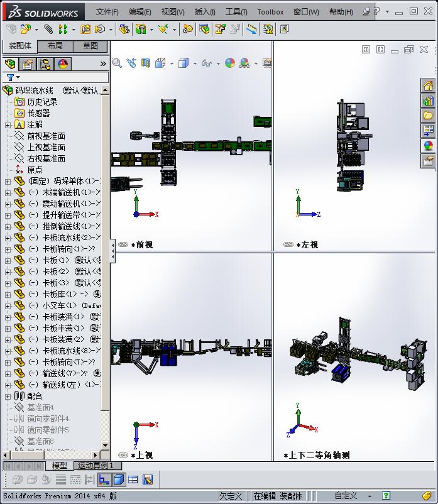Click Assembly Features icon
The image size is (438, 504).
point(141,30)
